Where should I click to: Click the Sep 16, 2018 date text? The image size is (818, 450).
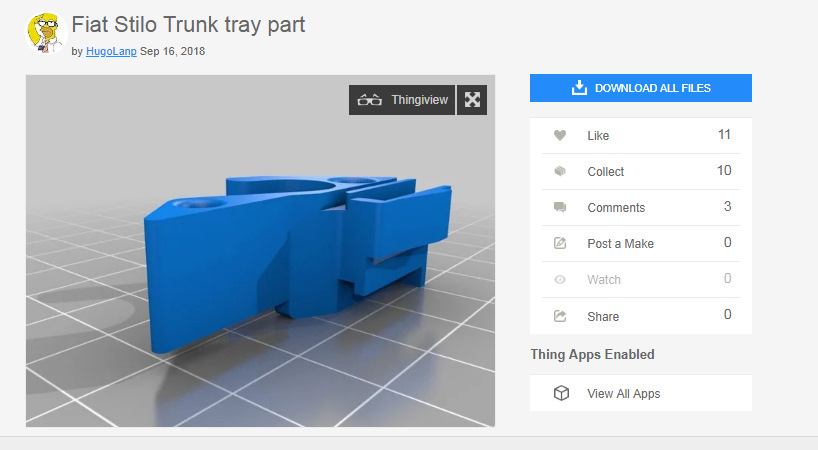173,51
